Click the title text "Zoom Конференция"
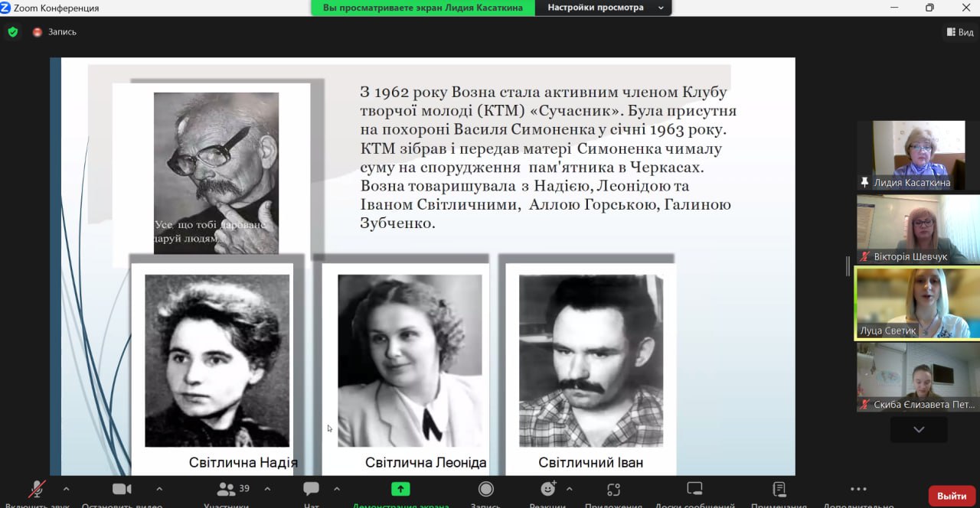 (57, 8)
